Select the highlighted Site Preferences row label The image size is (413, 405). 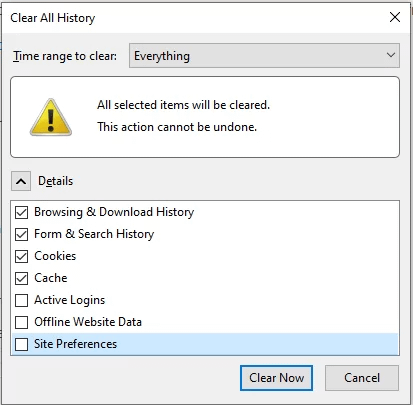tap(76, 344)
